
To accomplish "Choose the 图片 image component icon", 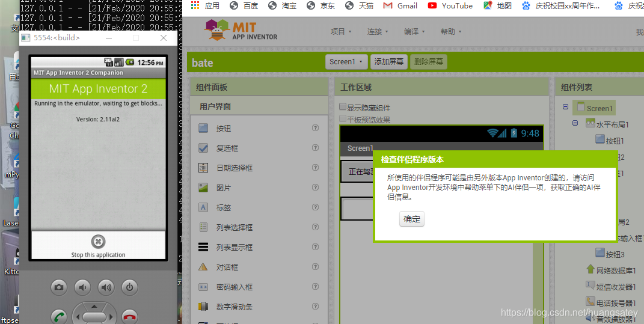I will pyautogui.click(x=203, y=188).
